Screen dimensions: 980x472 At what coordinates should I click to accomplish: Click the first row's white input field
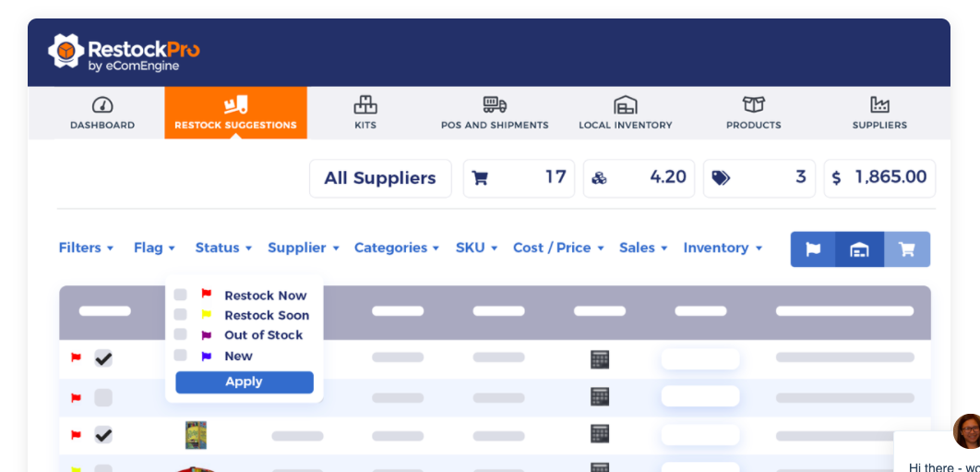pyautogui.click(x=700, y=359)
